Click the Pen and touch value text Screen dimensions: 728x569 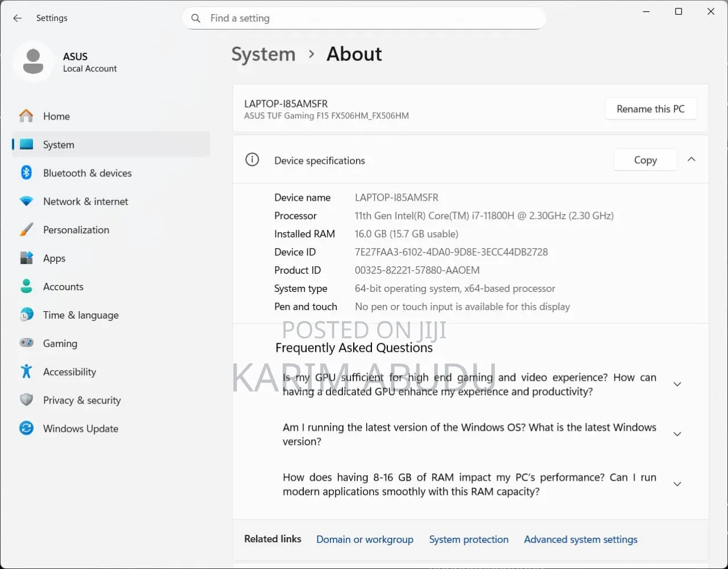click(x=462, y=307)
